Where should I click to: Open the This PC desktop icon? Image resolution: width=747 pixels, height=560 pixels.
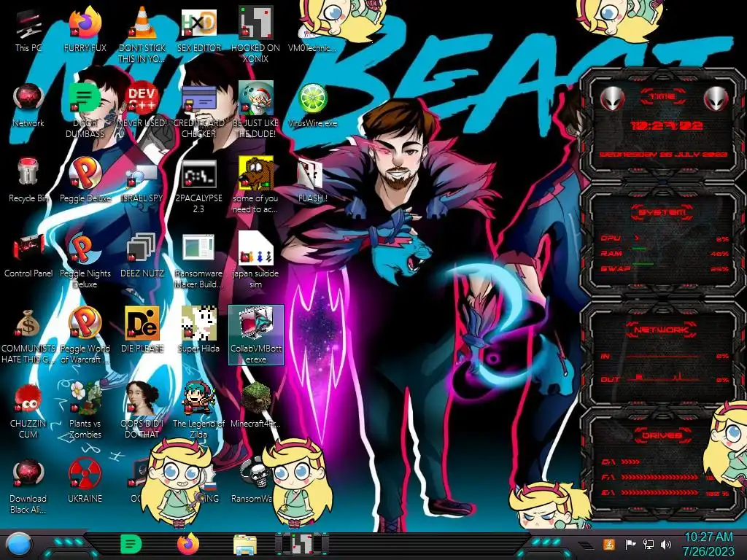click(28, 29)
